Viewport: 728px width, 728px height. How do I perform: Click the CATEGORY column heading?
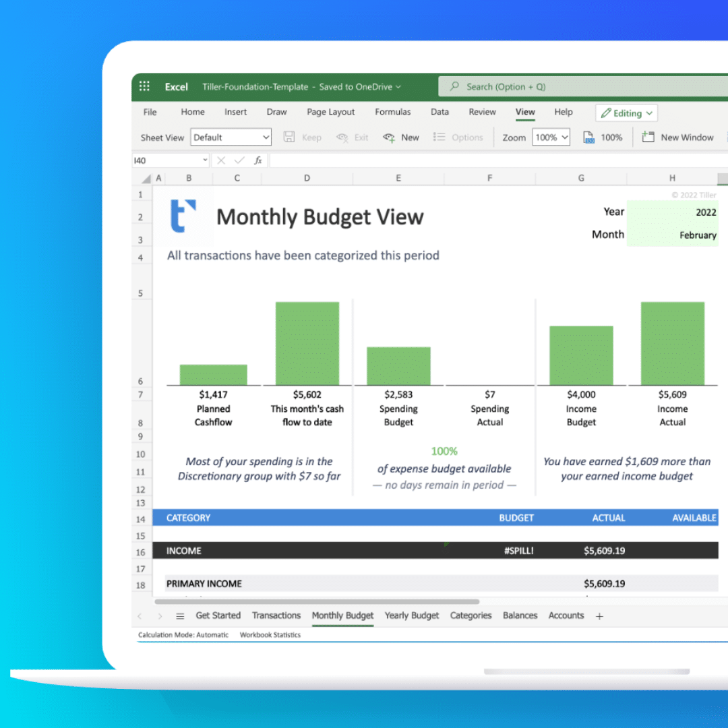point(188,518)
